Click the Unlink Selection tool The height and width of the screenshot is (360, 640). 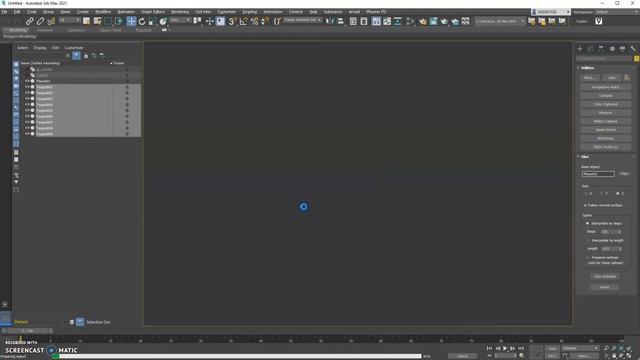(40, 21)
